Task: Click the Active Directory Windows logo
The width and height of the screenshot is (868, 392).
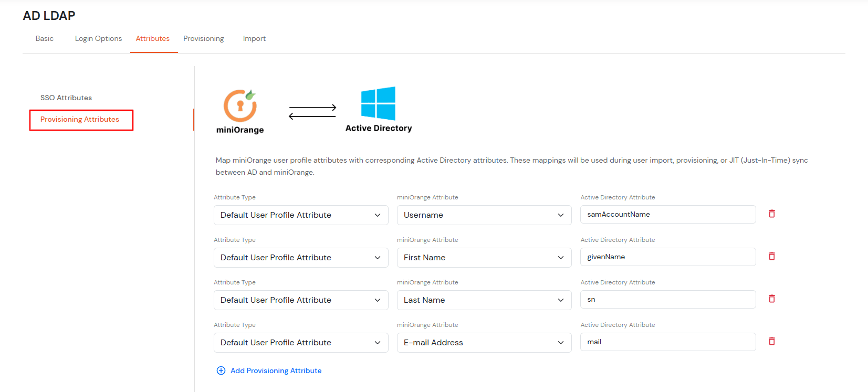Action: tap(378, 103)
